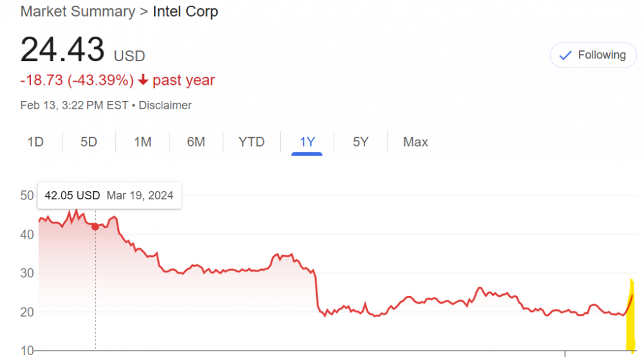Click the red down arrow icon
The height and width of the screenshot is (357, 644).
click(143, 80)
